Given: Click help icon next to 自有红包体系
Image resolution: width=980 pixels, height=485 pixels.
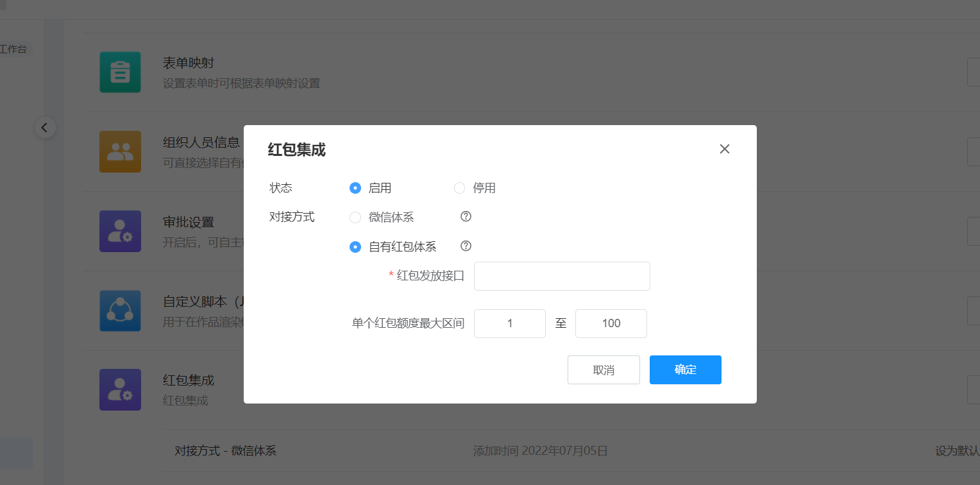Looking at the screenshot, I should [x=466, y=246].
